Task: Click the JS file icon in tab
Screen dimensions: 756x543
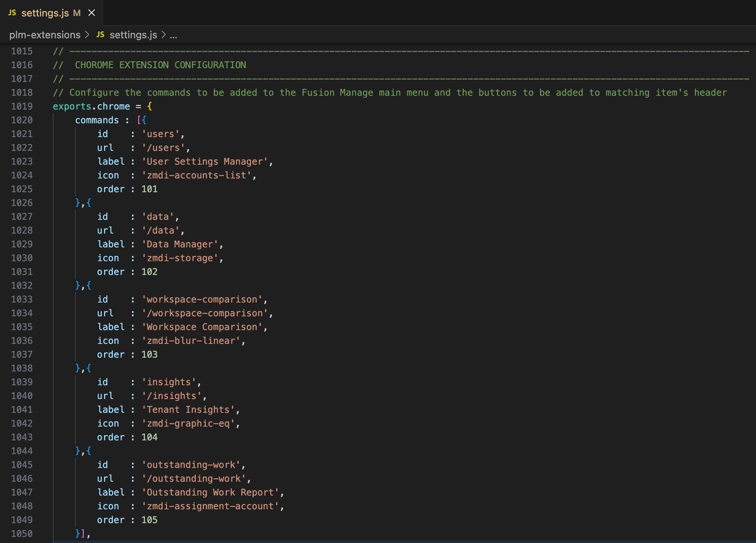Action: tap(12, 13)
